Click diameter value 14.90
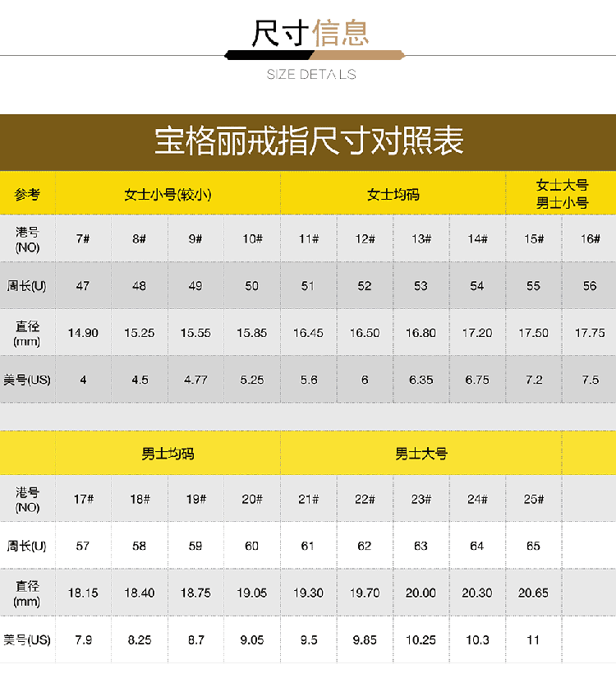This screenshot has width=616, height=697. pos(83,333)
